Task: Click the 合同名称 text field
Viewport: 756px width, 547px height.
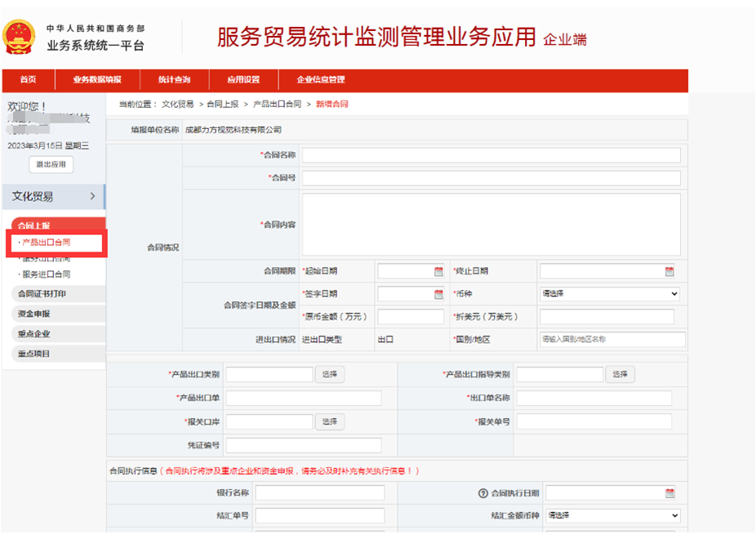Action: [491, 155]
